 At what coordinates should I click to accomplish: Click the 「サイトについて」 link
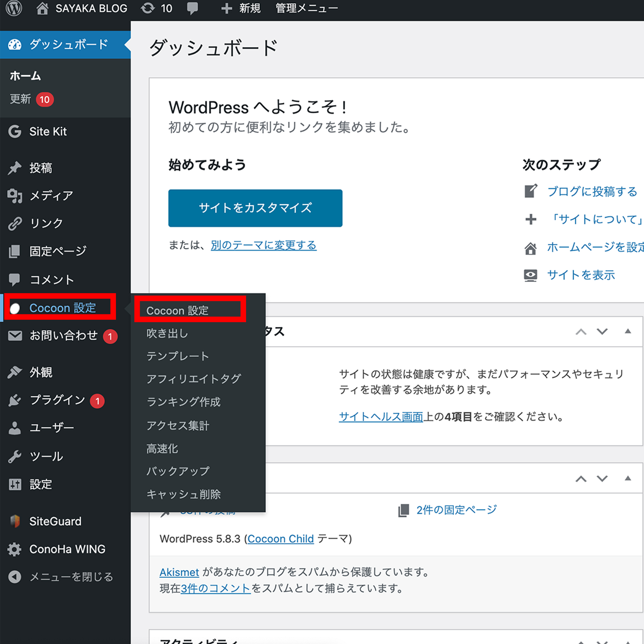[596, 219]
